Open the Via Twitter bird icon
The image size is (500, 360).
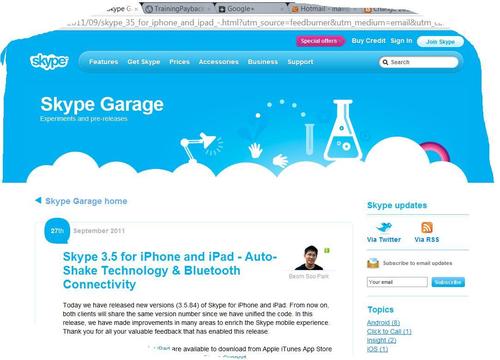384,227
